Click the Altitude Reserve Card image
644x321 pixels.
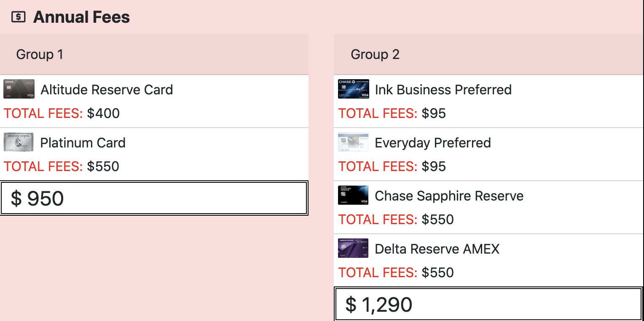coord(19,89)
